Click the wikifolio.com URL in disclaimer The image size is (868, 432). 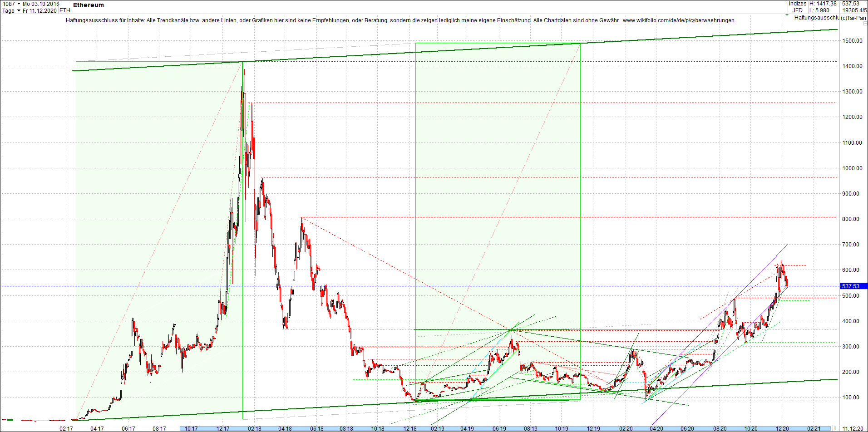[x=679, y=20]
